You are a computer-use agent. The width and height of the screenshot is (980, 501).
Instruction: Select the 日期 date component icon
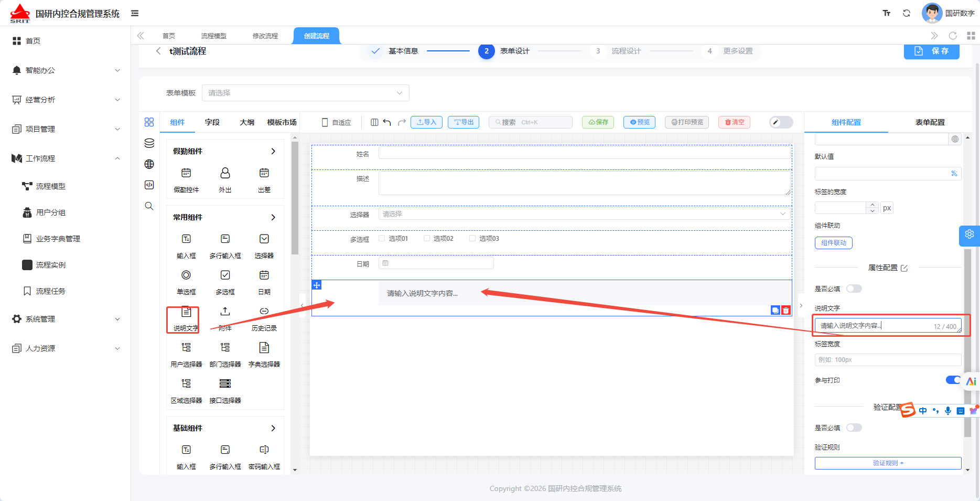(x=264, y=275)
